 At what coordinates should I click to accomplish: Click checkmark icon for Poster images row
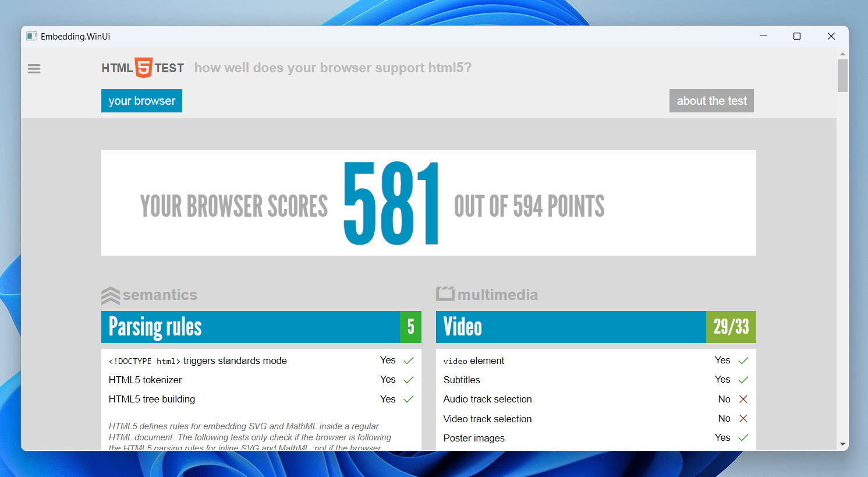743,437
